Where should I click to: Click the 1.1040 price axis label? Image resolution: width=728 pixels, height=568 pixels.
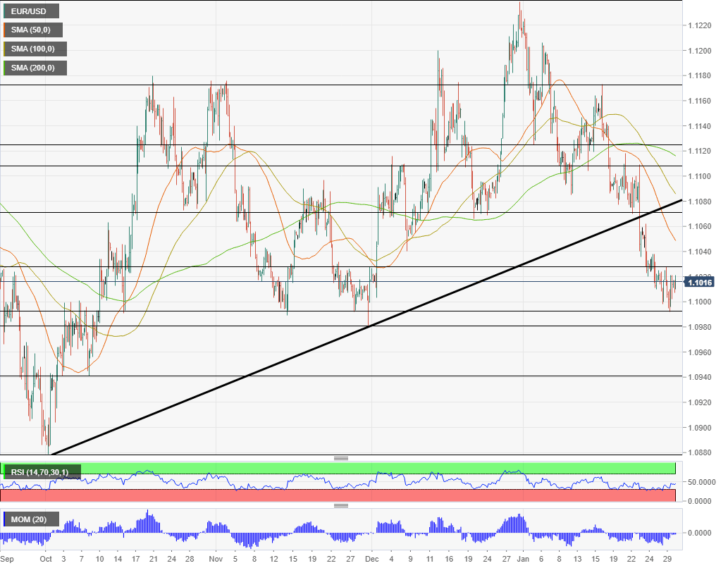click(x=700, y=252)
